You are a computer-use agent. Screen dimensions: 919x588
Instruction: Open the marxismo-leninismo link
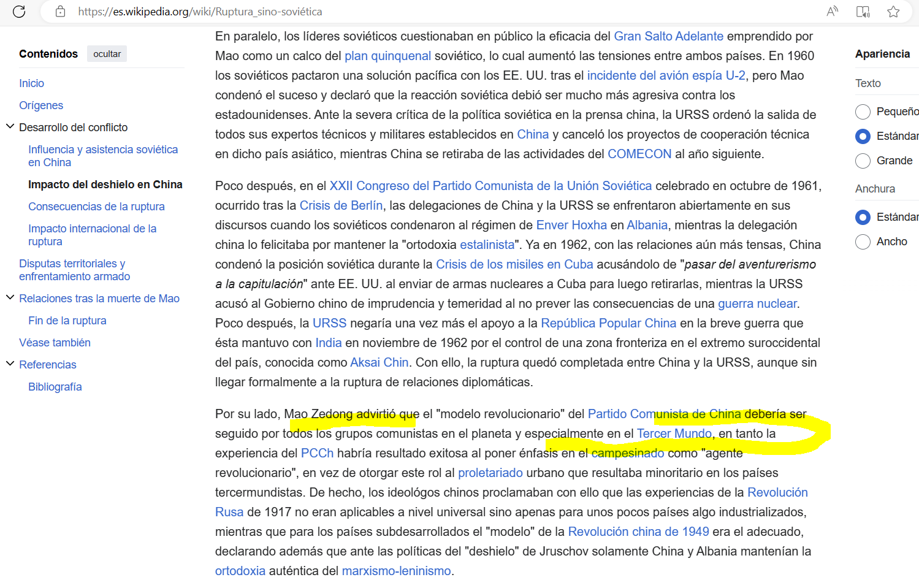pyautogui.click(x=396, y=571)
